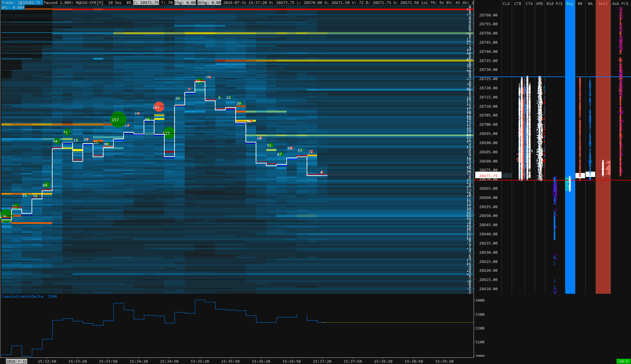
Task: Click the H: 28673.75 high value
Action: click(x=282, y=3)
